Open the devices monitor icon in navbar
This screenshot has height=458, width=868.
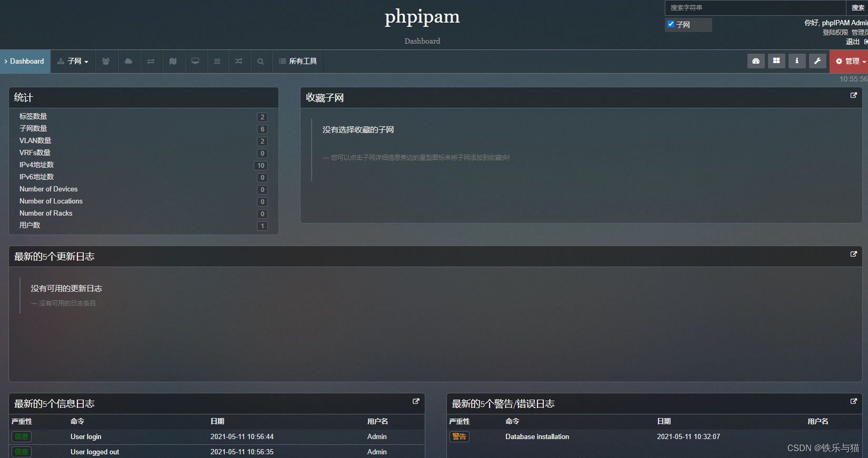[x=195, y=62]
